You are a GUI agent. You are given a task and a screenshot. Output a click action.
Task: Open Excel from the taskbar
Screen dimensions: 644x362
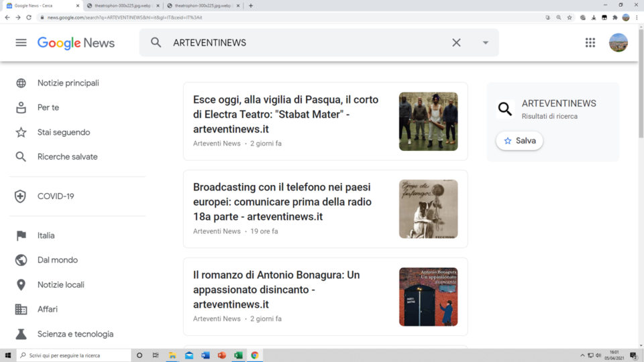tap(238, 355)
